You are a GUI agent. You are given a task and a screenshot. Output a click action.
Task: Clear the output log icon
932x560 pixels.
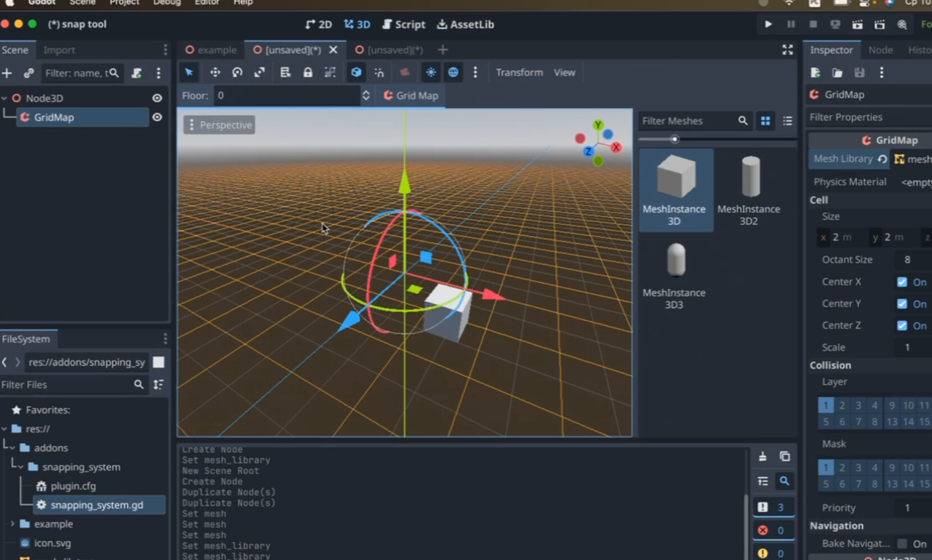[x=762, y=456]
